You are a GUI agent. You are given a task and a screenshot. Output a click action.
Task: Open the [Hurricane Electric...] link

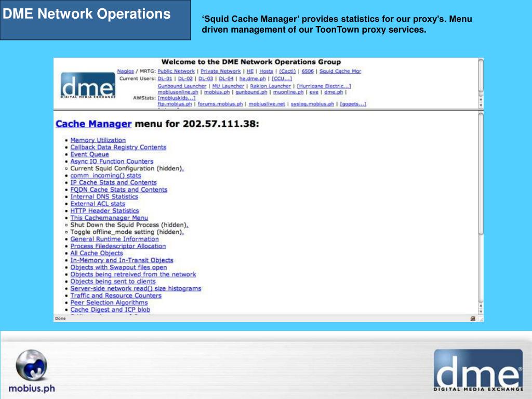pyautogui.click(x=324, y=86)
